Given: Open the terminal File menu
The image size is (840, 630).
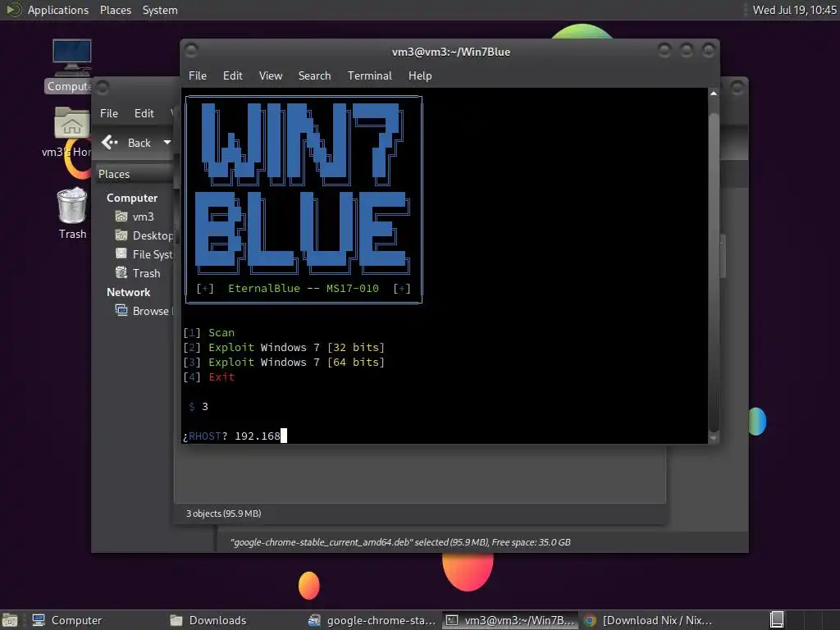Looking at the screenshot, I should click(x=197, y=75).
